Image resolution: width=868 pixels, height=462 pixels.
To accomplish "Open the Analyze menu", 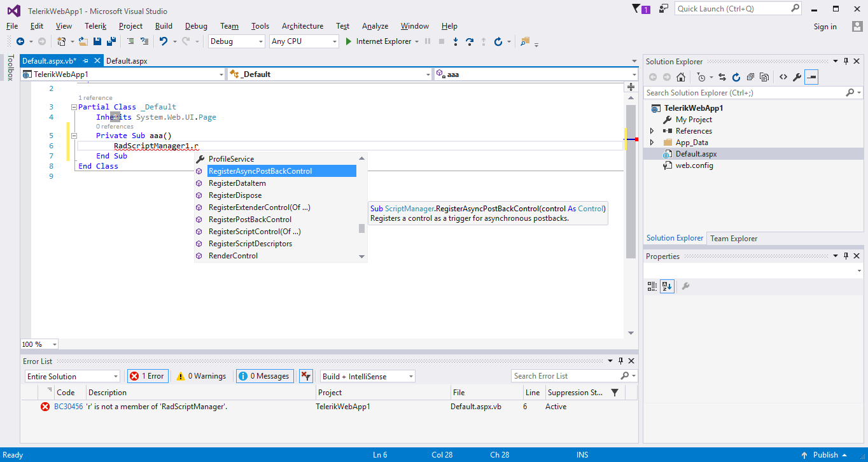I will (x=375, y=26).
